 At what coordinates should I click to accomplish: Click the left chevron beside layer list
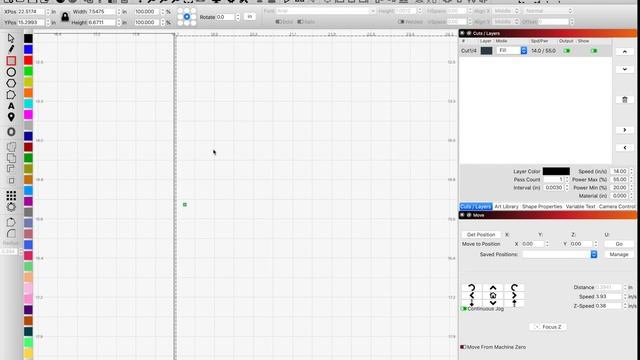(x=624, y=148)
